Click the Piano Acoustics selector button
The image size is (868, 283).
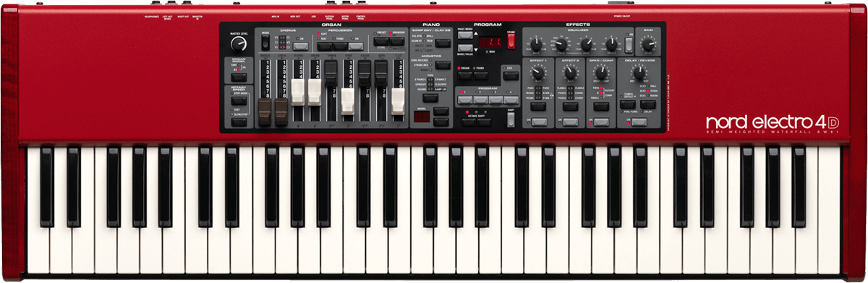[x=443, y=65]
